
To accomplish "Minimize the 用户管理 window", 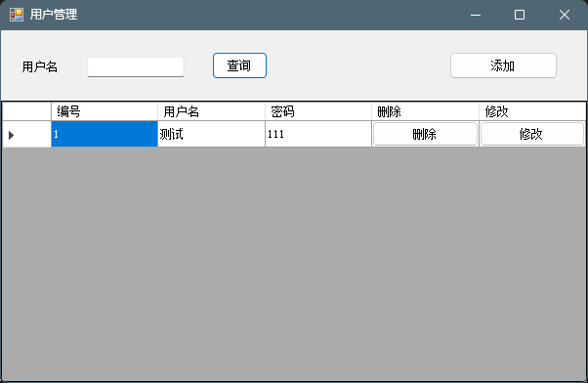I will 476,15.
